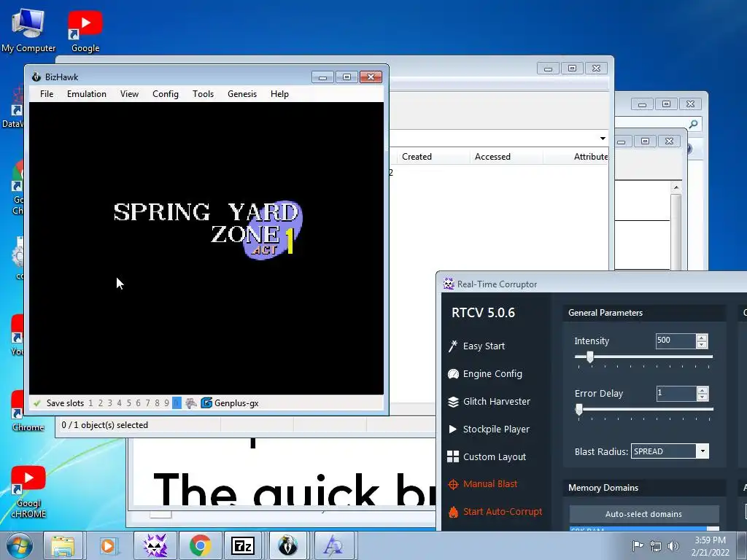Select save slot 1 in BizHawk
Viewport: 747px width, 560px height.
coord(90,402)
